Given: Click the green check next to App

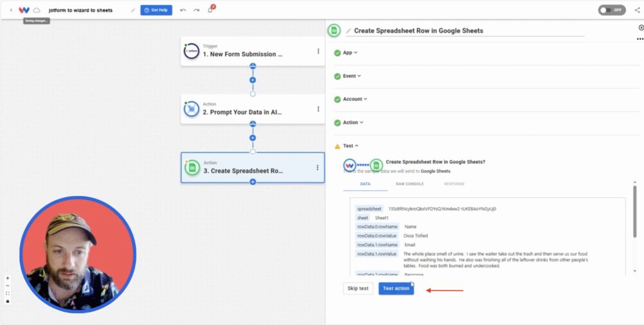Looking at the screenshot, I should (x=337, y=53).
